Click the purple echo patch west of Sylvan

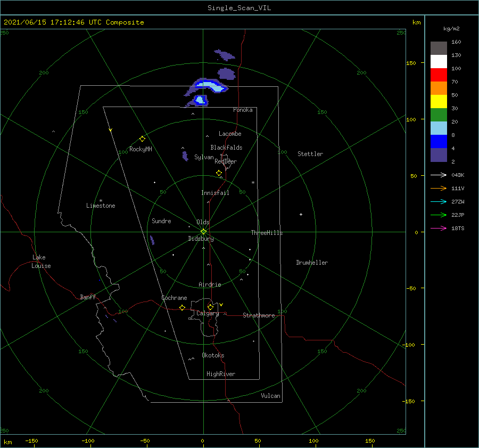point(185,156)
